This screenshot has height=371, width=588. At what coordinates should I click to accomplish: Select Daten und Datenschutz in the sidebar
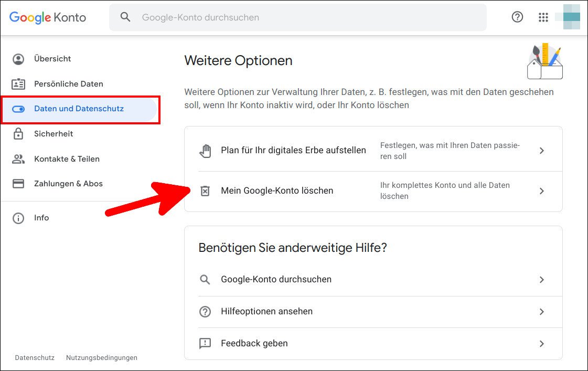(x=80, y=109)
